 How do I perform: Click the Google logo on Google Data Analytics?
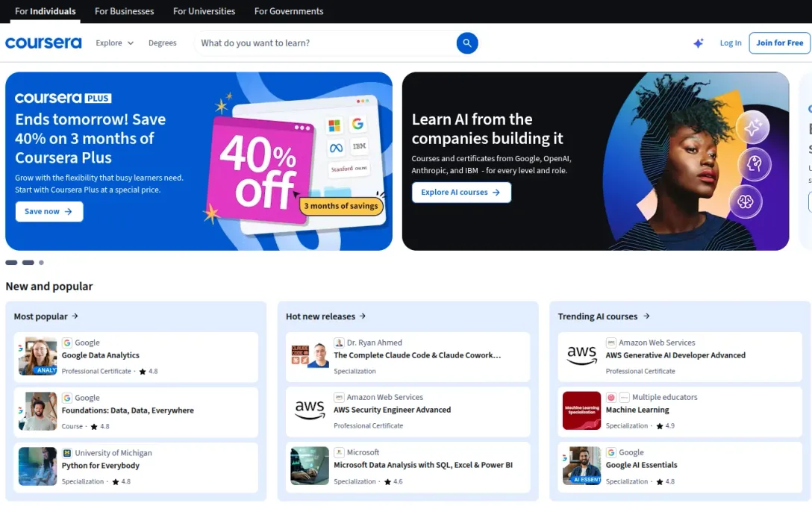pos(67,343)
